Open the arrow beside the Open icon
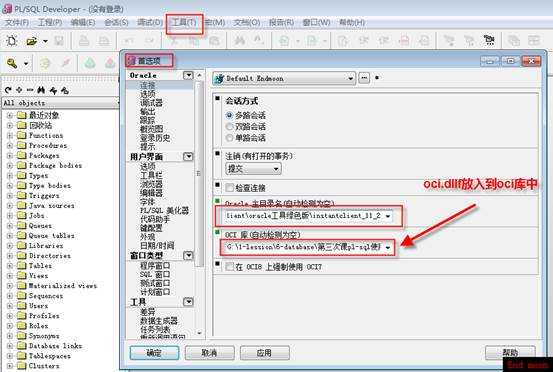553x372 pixels. coord(45,42)
